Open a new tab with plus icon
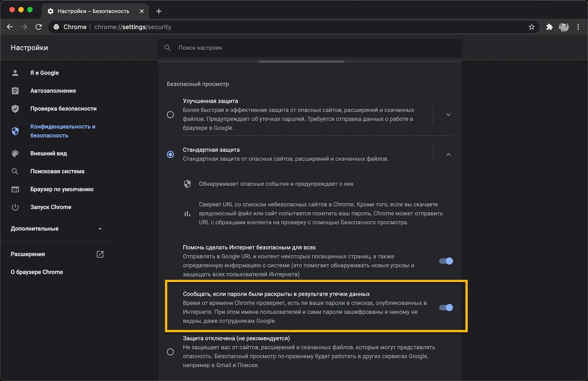588x381 pixels. coord(159,11)
